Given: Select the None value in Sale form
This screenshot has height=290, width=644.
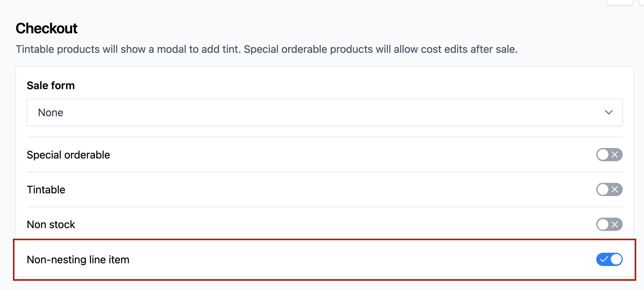Looking at the screenshot, I should click(x=50, y=113).
